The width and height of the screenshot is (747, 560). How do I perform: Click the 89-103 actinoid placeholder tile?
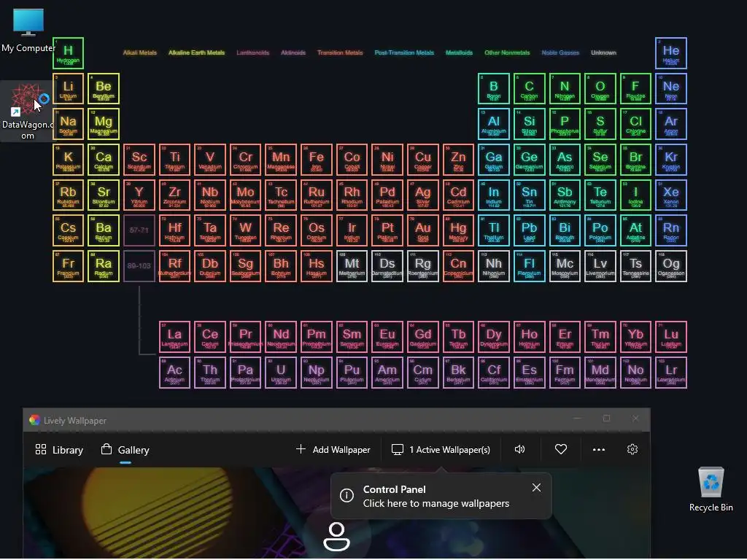[139, 266]
